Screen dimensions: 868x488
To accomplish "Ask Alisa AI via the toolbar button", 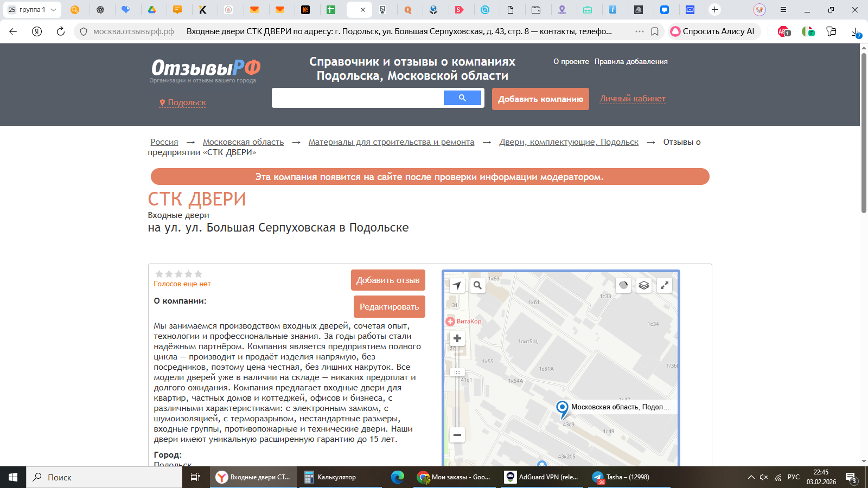I will point(713,31).
